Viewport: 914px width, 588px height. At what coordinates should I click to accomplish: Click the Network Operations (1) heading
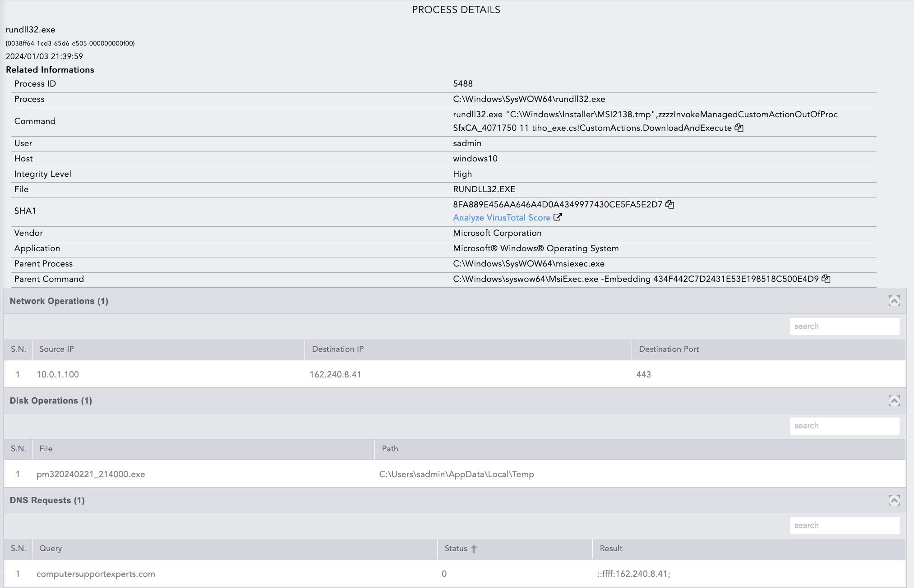click(59, 301)
